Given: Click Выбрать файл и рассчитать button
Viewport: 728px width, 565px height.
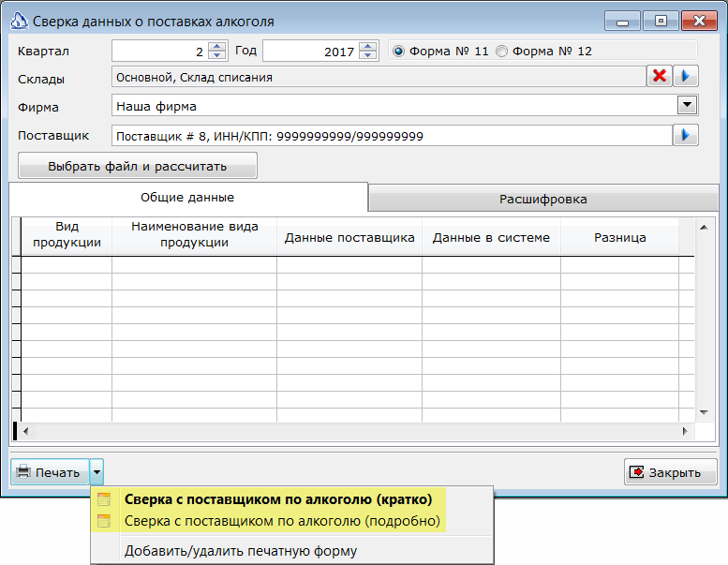Looking at the screenshot, I should pyautogui.click(x=138, y=166).
